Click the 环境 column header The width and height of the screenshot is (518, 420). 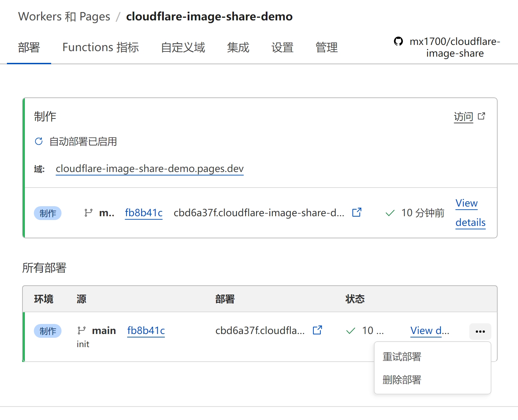(44, 299)
